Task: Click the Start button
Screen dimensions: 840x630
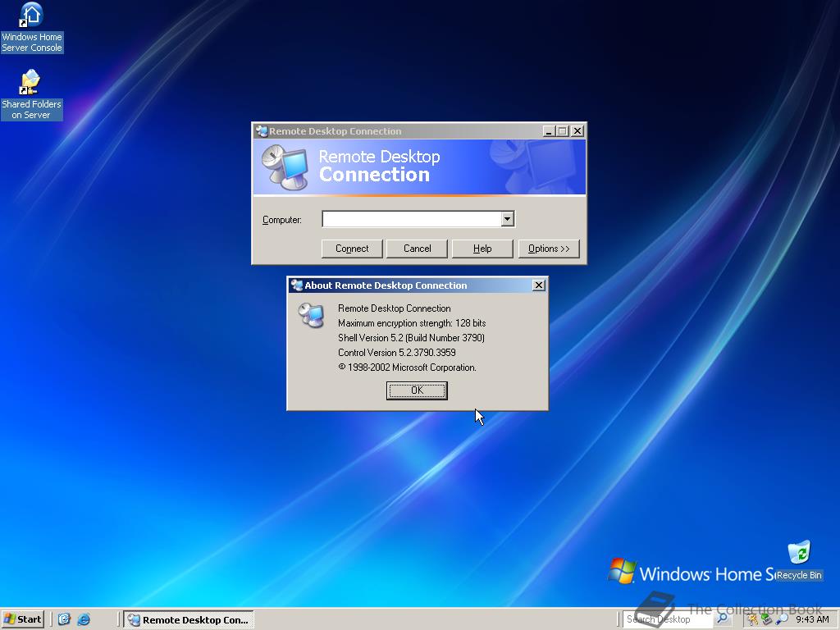Action: [x=22, y=619]
